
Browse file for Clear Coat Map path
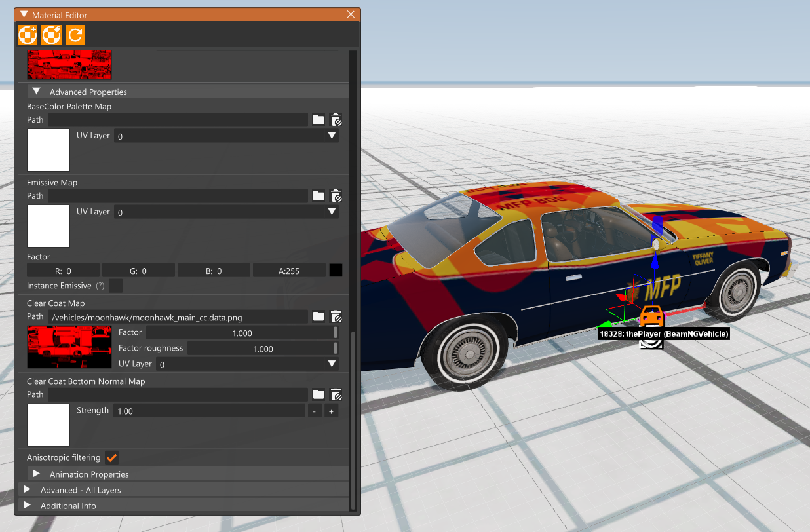[318, 316]
